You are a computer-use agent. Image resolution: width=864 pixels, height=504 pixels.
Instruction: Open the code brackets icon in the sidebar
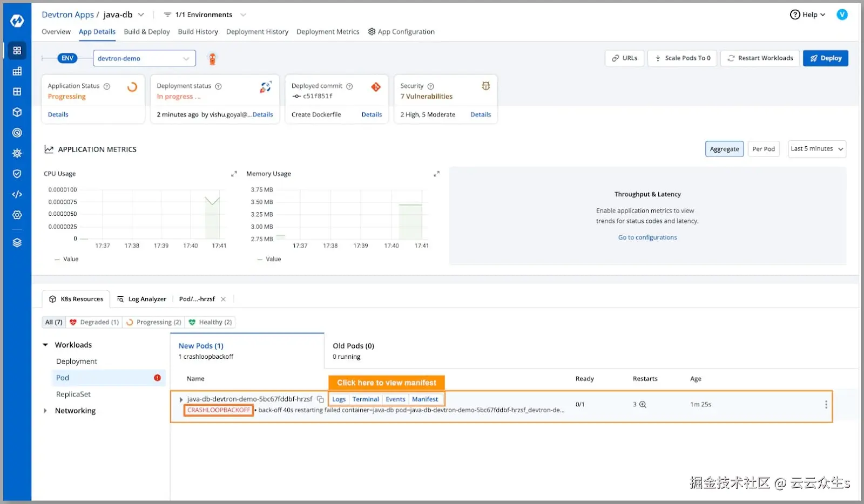[17, 194]
